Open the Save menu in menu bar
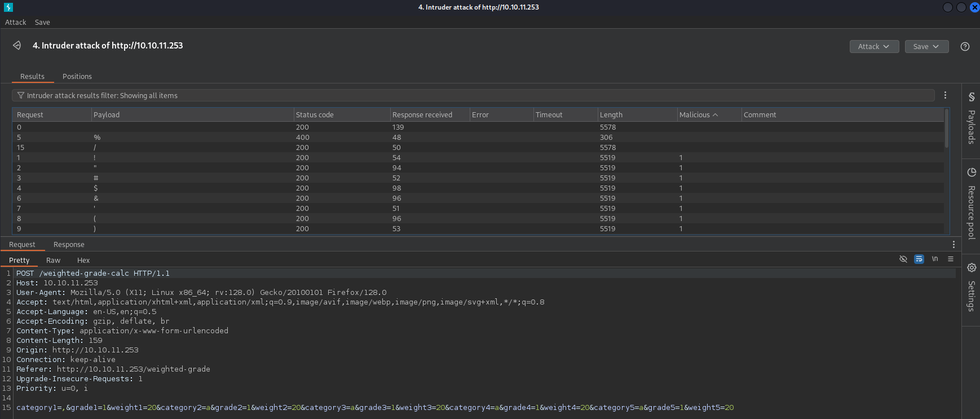Viewport: 980px width, 419px height. pos(42,22)
